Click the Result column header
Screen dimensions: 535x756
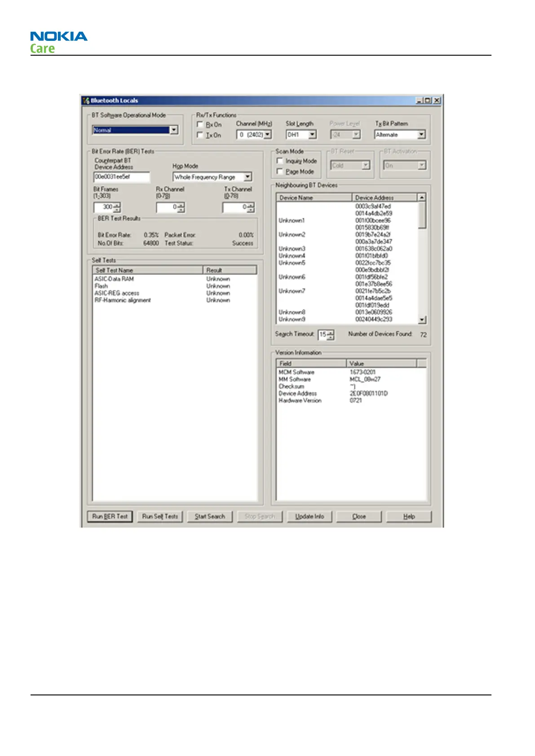(x=230, y=270)
